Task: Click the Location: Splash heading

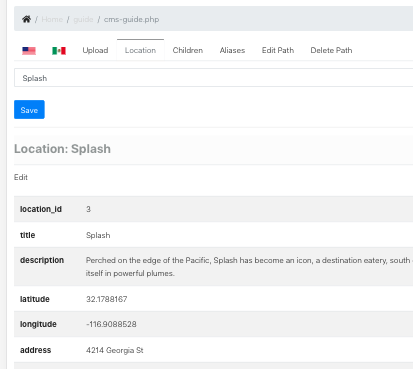Action: coord(62,149)
